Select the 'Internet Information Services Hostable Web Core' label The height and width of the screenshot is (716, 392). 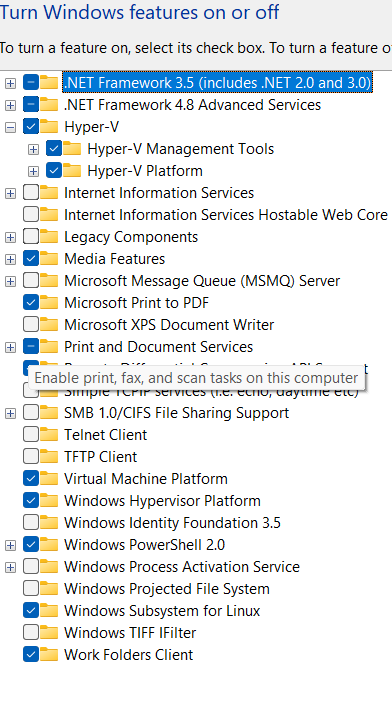coord(226,215)
